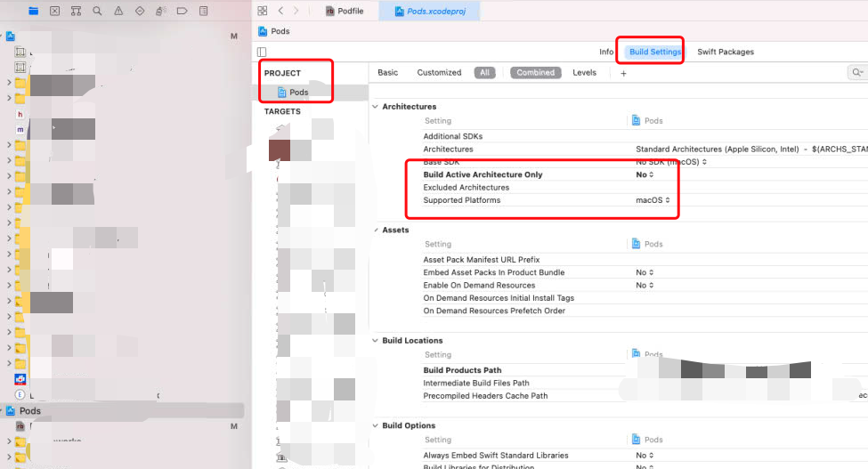The image size is (868, 469).
Task: Select the Customized settings filter
Action: pos(439,72)
